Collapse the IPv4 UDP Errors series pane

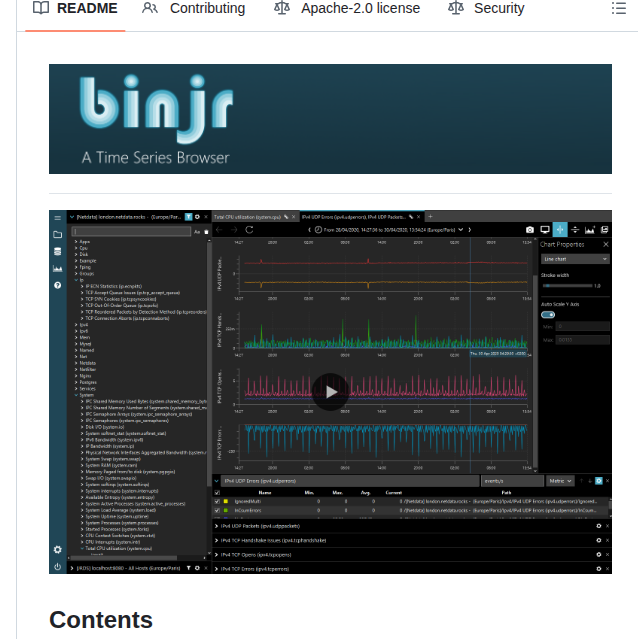tap(216, 481)
